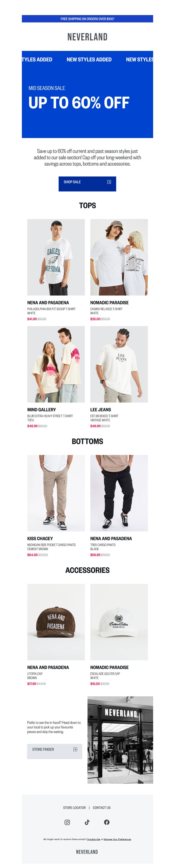This screenshot has width=175, height=868.
Task: Open the TikTok icon in footer
Action: click(x=87, y=822)
